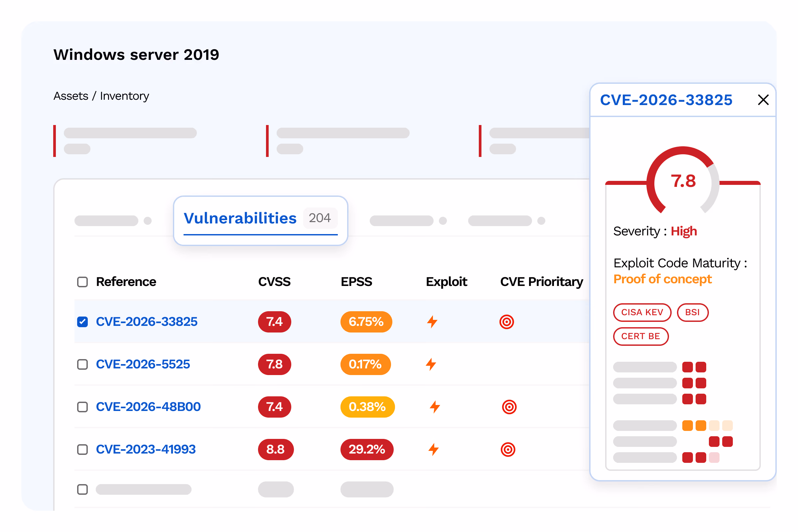Sort by the Exploit column header

(447, 282)
